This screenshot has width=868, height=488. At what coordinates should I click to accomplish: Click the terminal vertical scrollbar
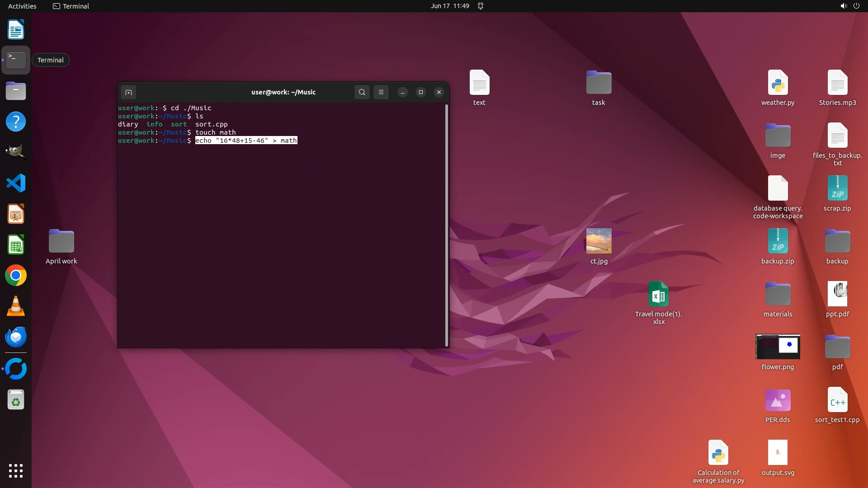tap(447, 225)
